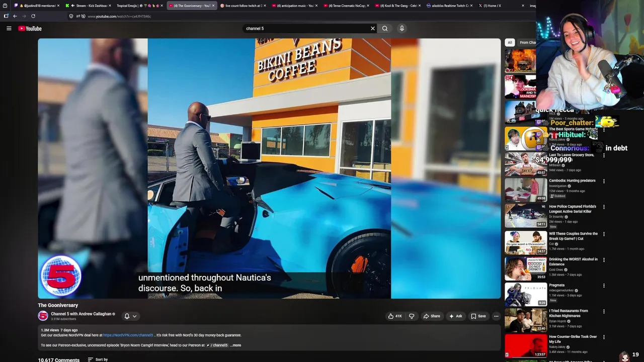The width and height of the screenshot is (644, 362).
Task: Open options menu for 'Last To Leave Grocery Store'
Action: point(604,155)
